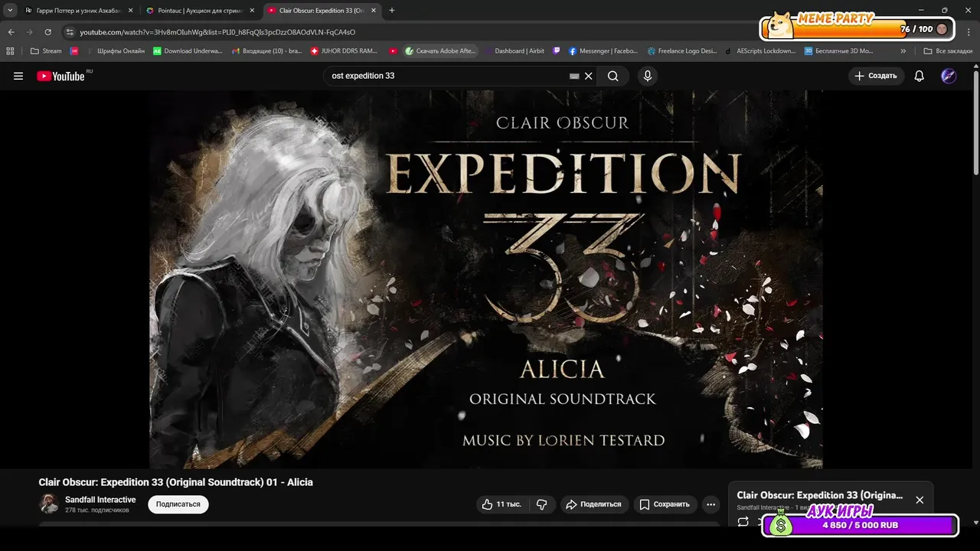Clear the search query with the X
The image size is (980, 551).
tap(589, 76)
